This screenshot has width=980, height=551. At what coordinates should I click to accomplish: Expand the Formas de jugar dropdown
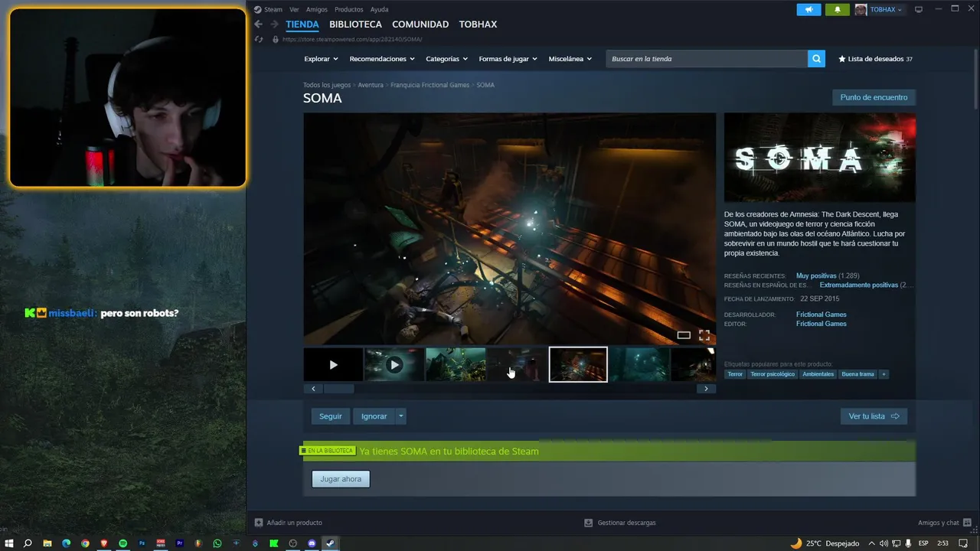[x=508, y=59]
